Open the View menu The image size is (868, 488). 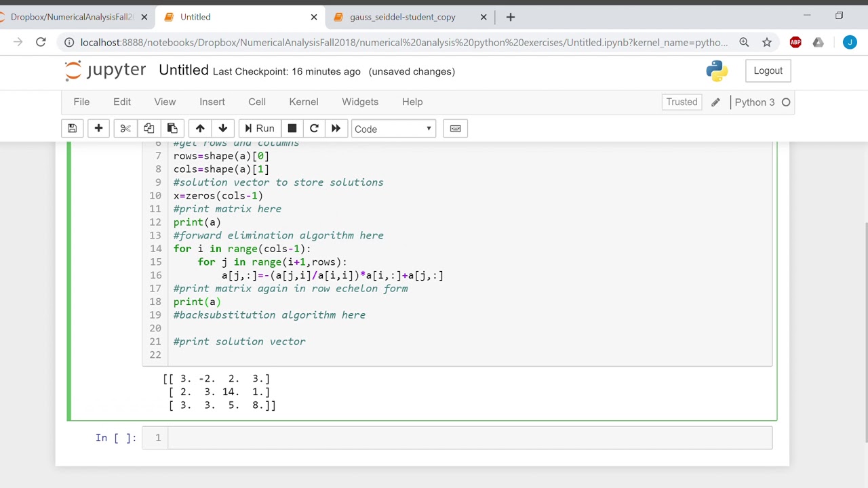pos(165,102)
